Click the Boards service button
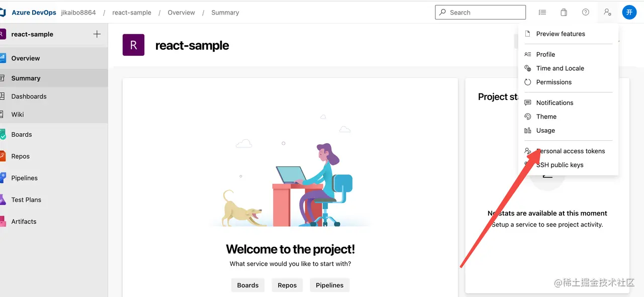This screenshot has width=644, height=297. coord(248,285)
